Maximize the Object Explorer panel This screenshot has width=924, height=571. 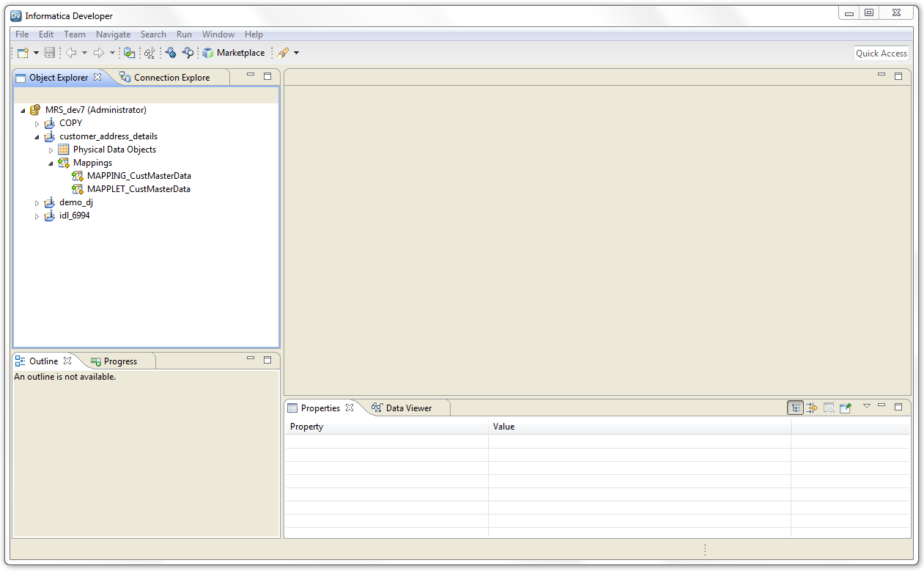[267, 75]
